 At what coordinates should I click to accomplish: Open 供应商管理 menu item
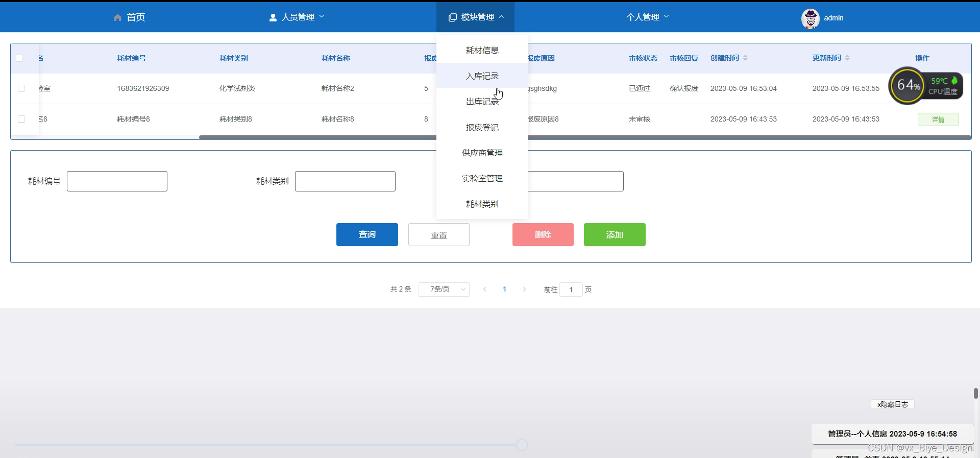[x=482, y=153]
